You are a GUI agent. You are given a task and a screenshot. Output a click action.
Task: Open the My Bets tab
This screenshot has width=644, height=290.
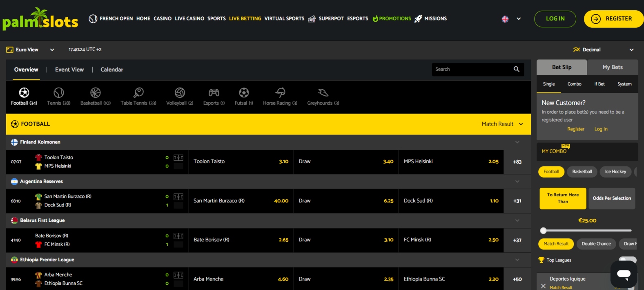point(613,67)
